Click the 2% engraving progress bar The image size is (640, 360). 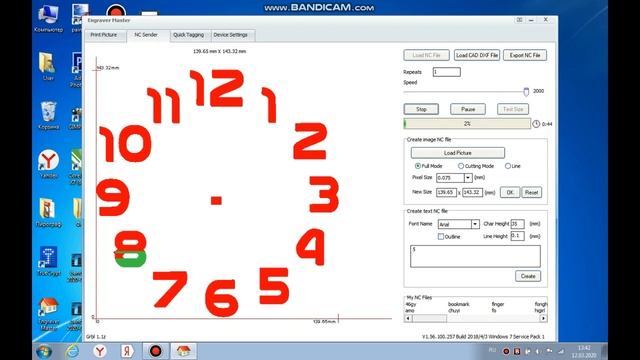click(467, 124)
